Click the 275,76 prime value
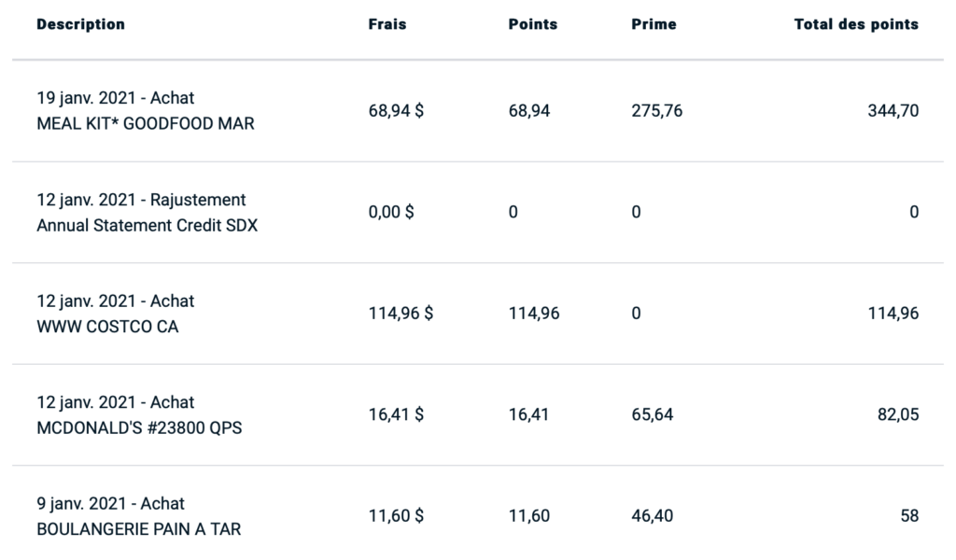 (x=656, y=111)
